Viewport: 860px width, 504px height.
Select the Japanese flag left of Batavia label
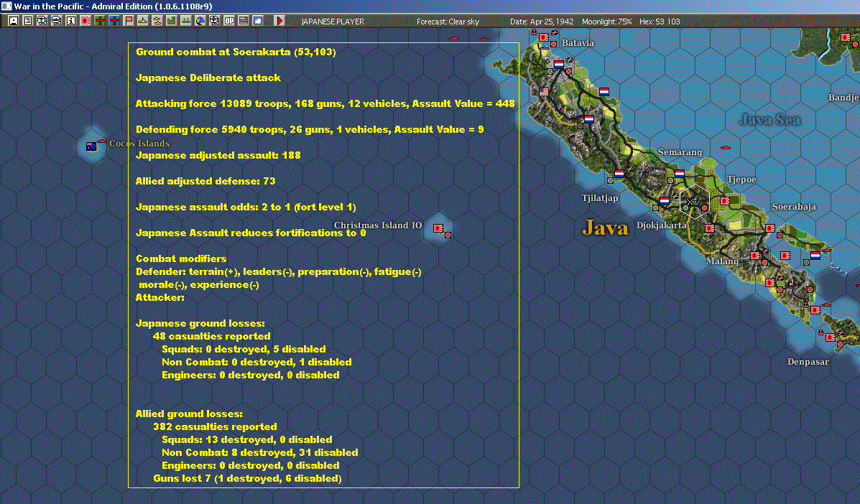[544, 37]
